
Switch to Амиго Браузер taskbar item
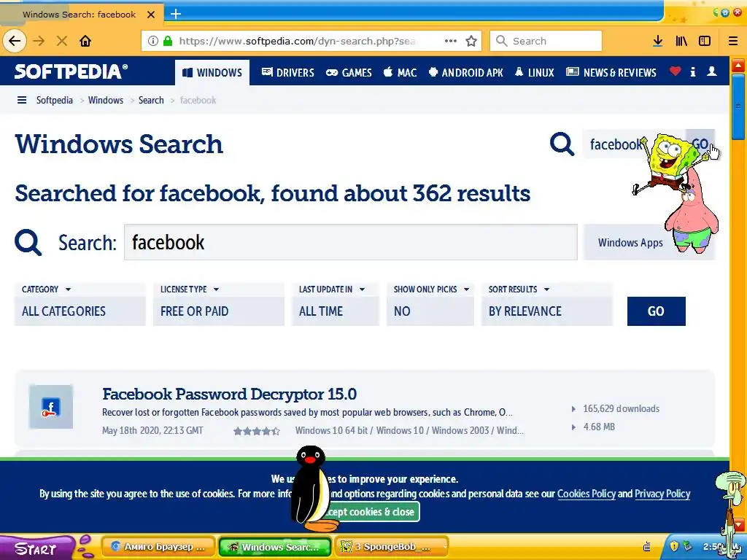point(158,547)
